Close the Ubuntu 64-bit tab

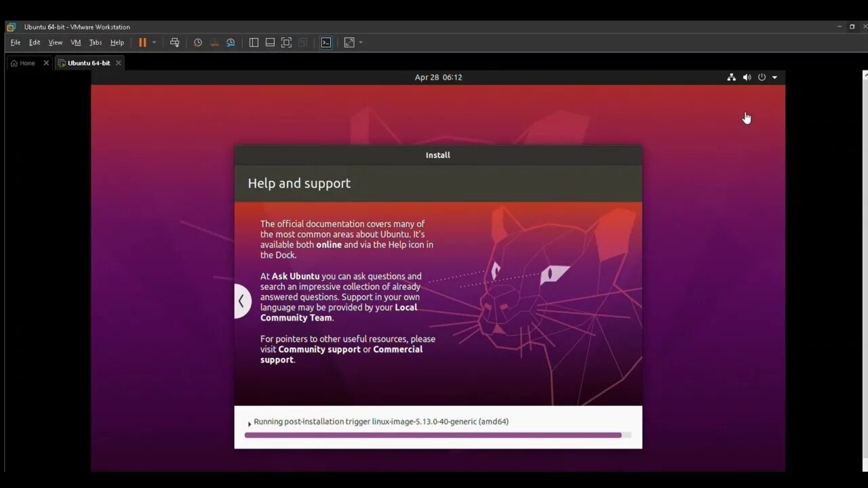point(118,63)
